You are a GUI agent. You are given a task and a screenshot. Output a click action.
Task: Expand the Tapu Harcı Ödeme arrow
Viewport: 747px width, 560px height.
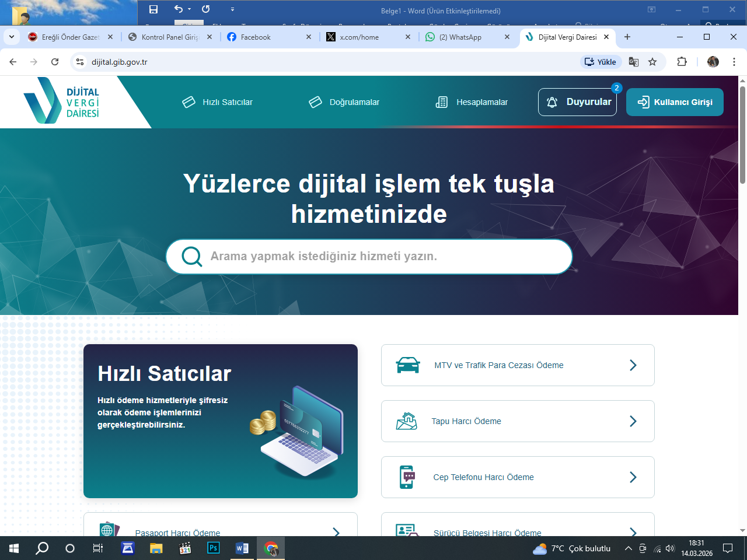tap(633, 421)
